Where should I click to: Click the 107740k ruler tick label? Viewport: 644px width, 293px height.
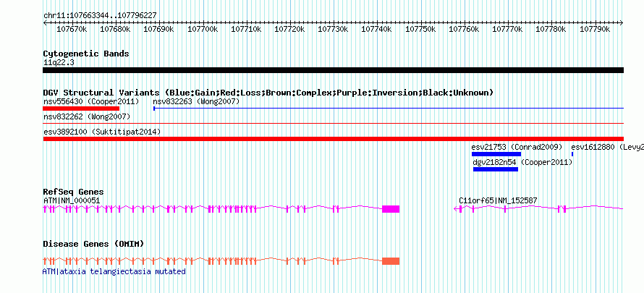[x=376, y=29]
